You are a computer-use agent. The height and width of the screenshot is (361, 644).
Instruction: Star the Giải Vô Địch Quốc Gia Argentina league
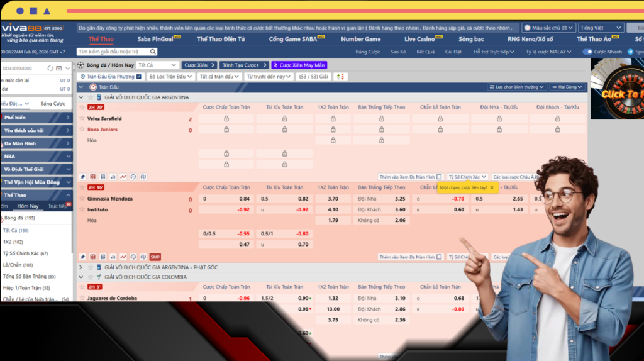pos(90,97)
